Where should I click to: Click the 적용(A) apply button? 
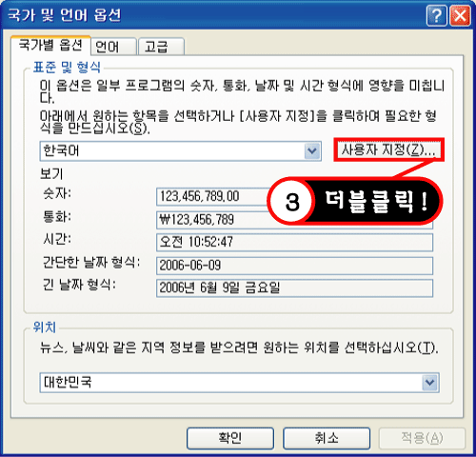(422, 439)
